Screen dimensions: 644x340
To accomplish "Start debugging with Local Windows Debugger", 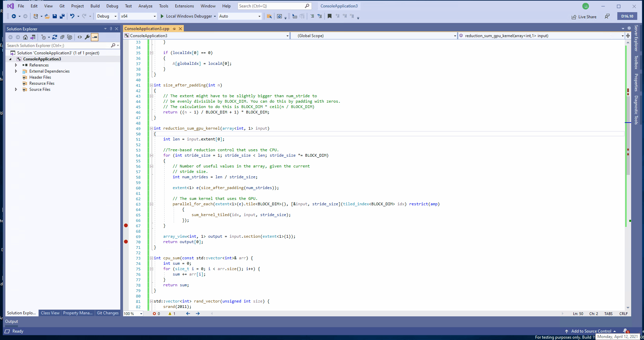I will tap(187, 16).
